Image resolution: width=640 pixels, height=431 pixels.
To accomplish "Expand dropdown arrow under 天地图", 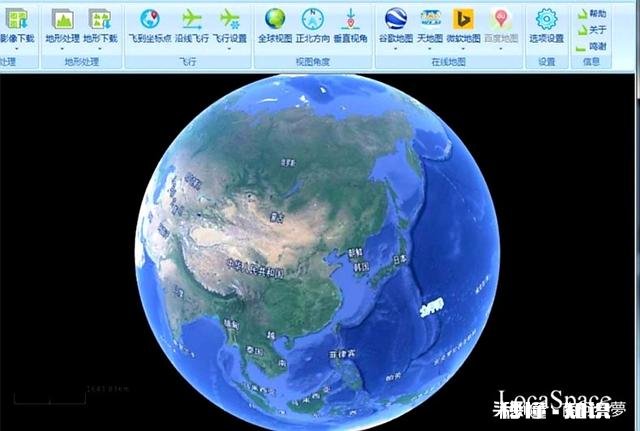I will [x=430, y=49].
